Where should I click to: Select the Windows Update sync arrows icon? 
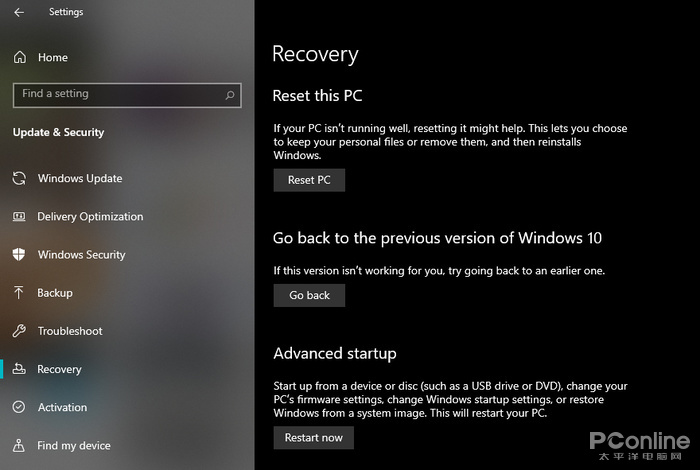coord(19,179)
